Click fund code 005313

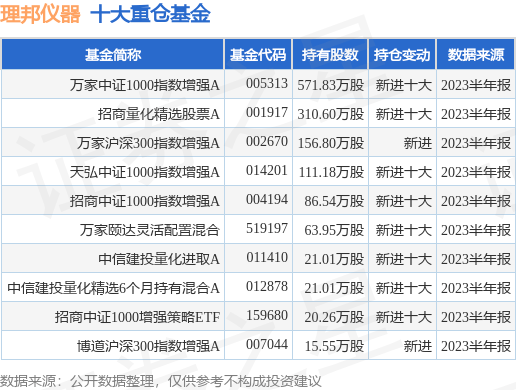click(x=267, y=83)
